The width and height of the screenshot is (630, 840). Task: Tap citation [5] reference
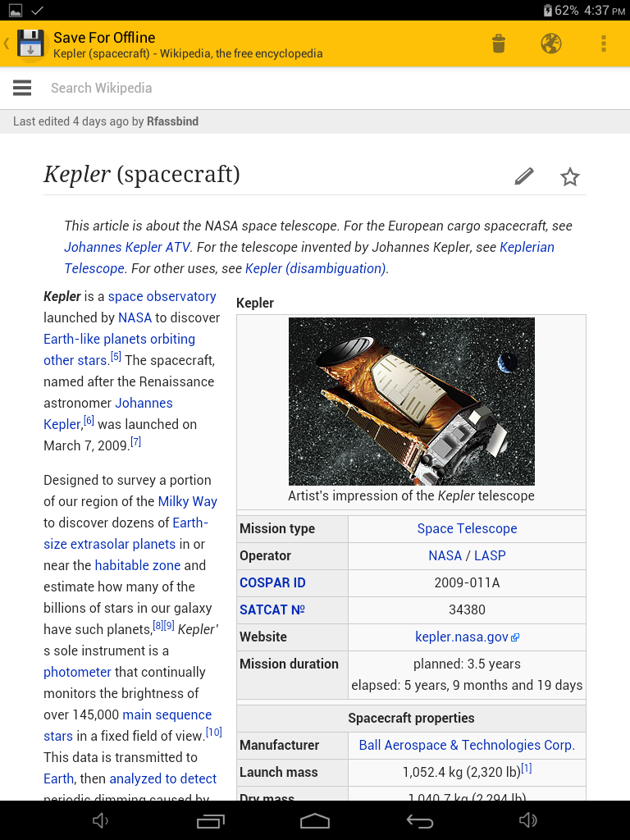[116, 357]
